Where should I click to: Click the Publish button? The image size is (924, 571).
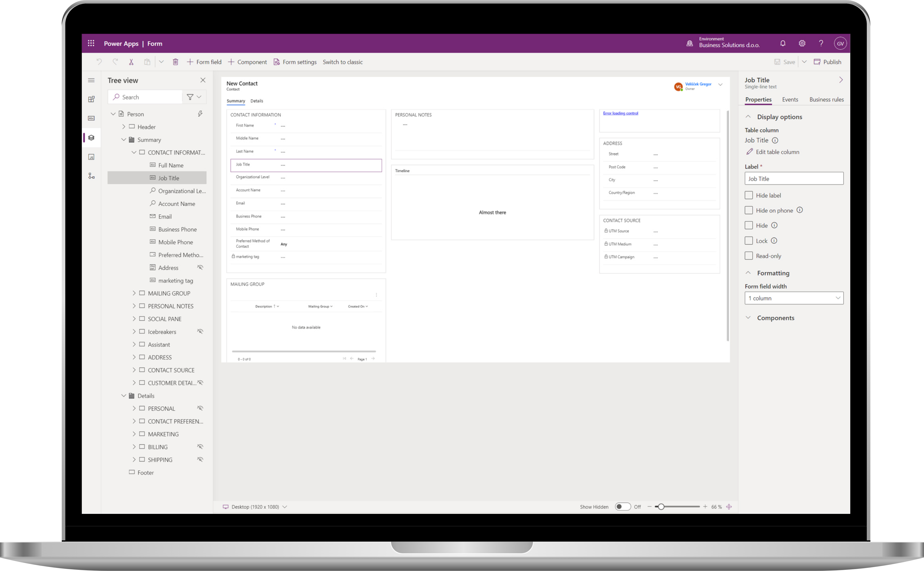(827, 62)
